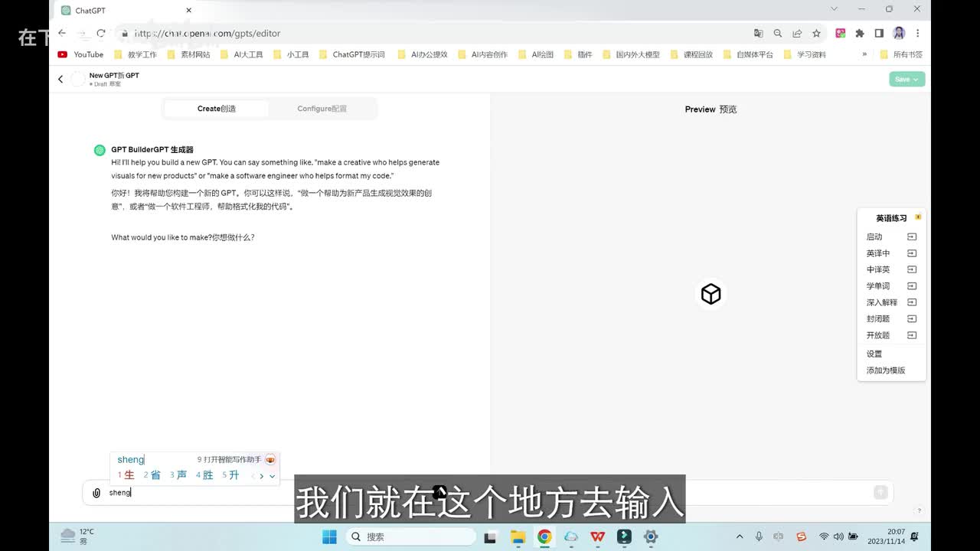
Task: Toggle the Sogou input method tray icon
Action: click(801, 536)
